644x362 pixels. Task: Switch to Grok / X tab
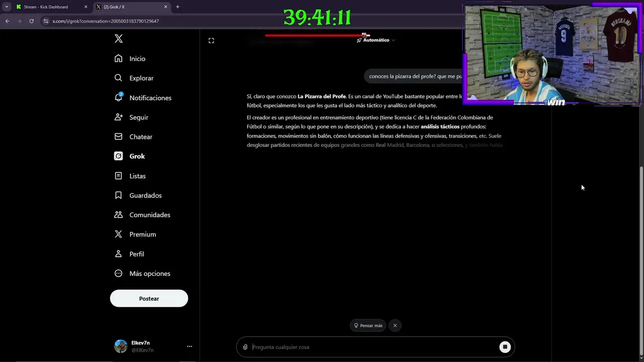(x=131, y=7)
